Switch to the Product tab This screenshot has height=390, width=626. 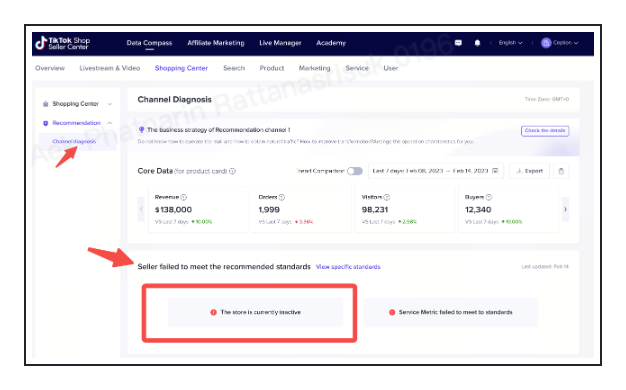point(272,68)
